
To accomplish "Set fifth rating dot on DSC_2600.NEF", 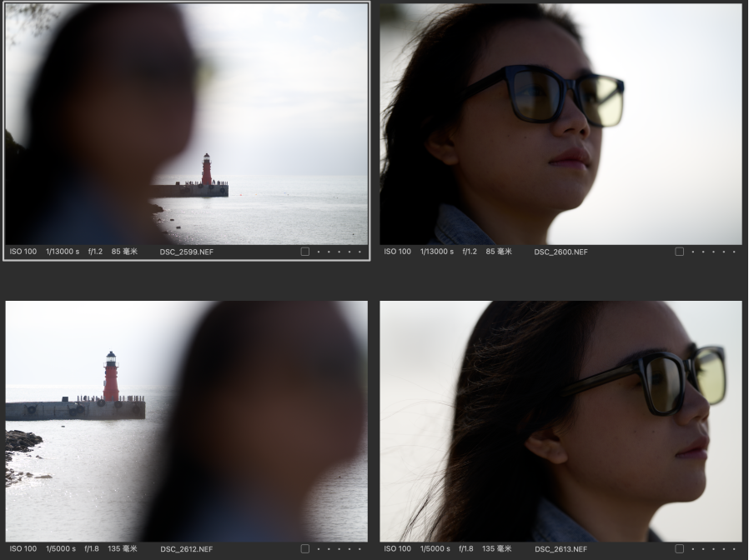I will click(735, 252).
